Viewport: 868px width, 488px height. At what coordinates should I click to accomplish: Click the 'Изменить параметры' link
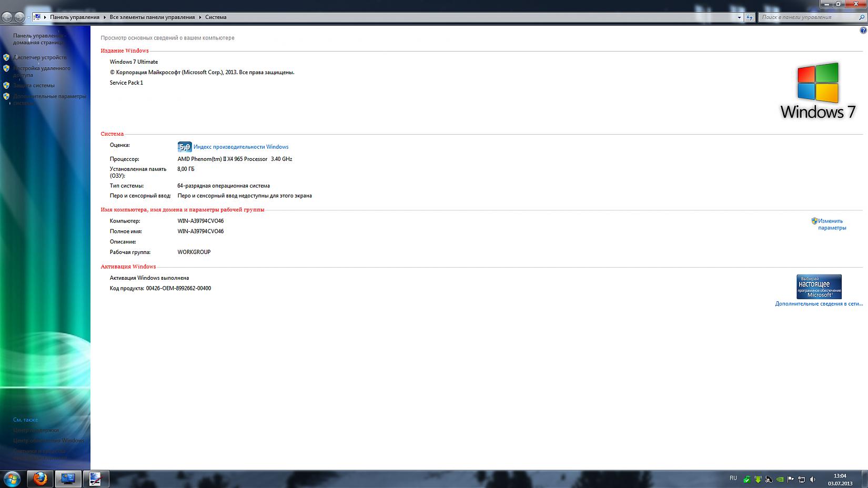coord(832,225)
